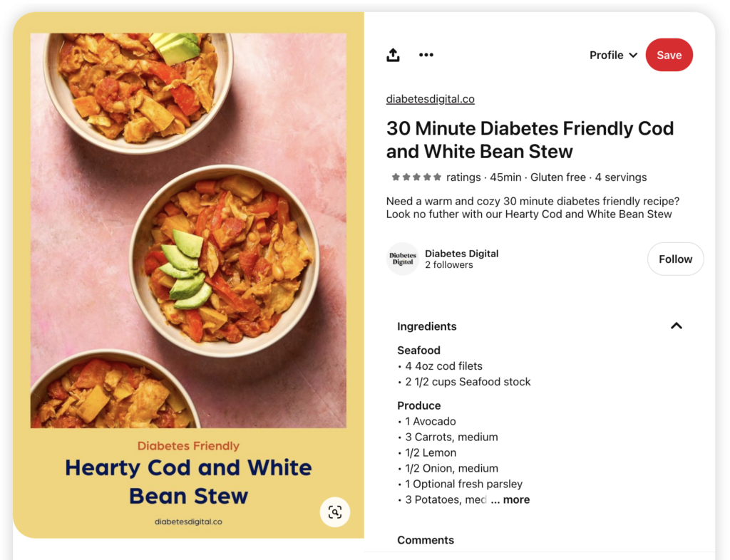Click the first rating star
The height and width of the screenshot is (560, 730).
pyautogui.click(x=396, y=177)
